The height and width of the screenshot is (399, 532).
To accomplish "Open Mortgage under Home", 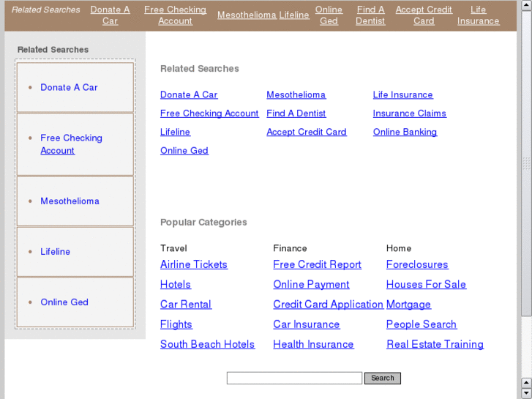I will (x=408, y=305).
